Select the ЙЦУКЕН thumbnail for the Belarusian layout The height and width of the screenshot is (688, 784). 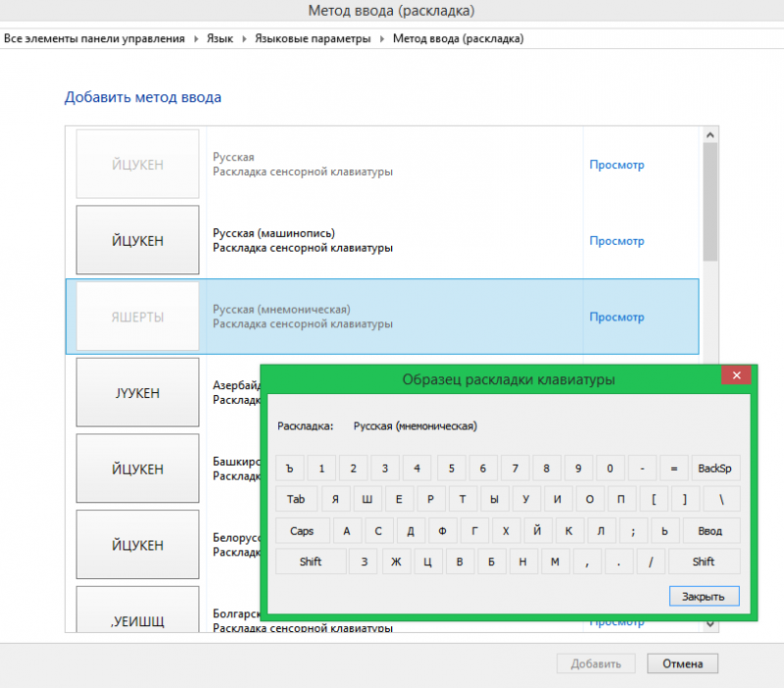coord(137,545)
